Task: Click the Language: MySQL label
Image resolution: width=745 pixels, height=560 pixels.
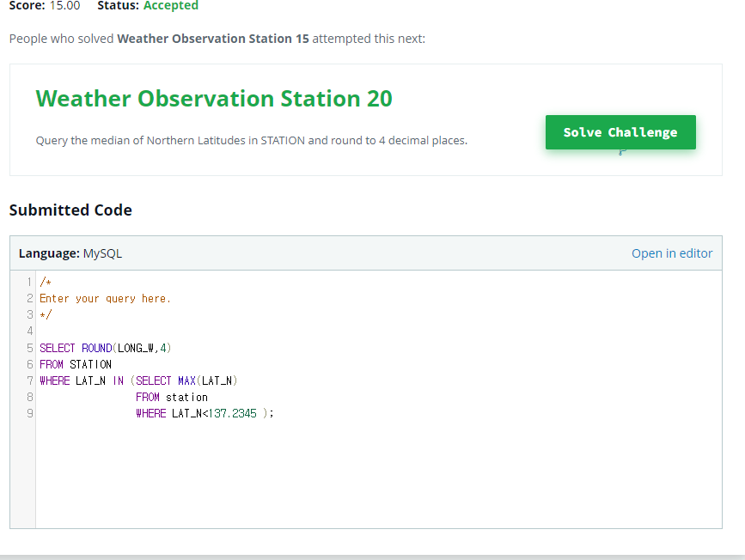Action: pos(70,253)
